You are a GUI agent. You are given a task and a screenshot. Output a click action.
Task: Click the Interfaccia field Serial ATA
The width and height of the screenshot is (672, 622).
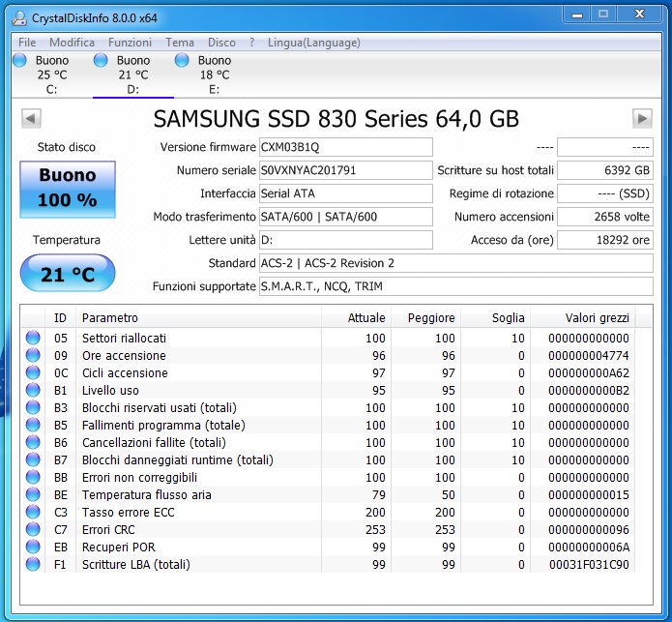pyautogui.click(x=346, y=193)
